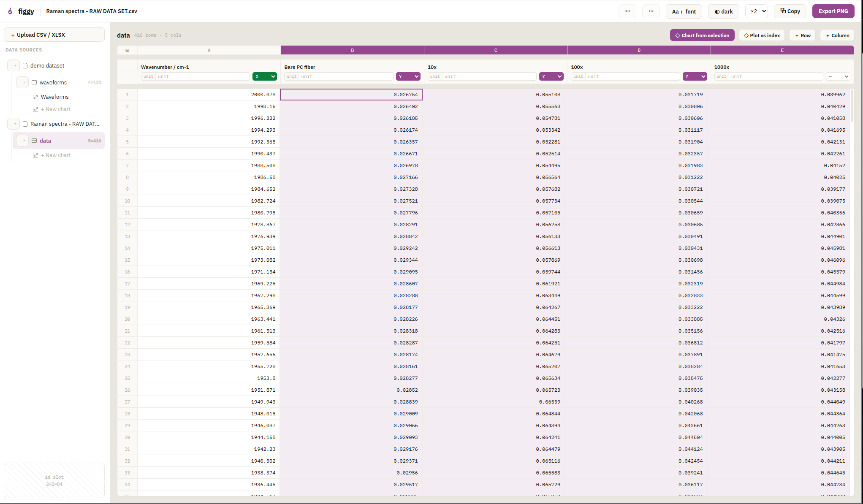Select column D header
The image size is (863, 504).
pyautogui.click(x=639, y=50)
